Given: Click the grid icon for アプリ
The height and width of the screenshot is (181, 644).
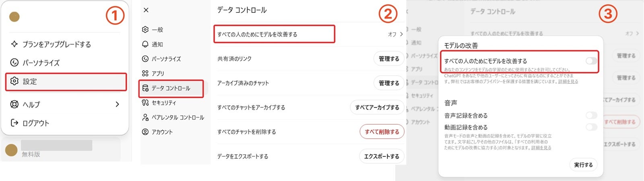Looking at the screenshot, I should point(145,73).
